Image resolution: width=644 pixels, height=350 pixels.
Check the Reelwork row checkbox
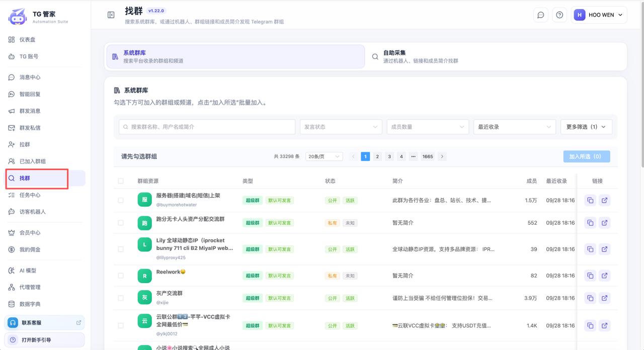[121, 276]
